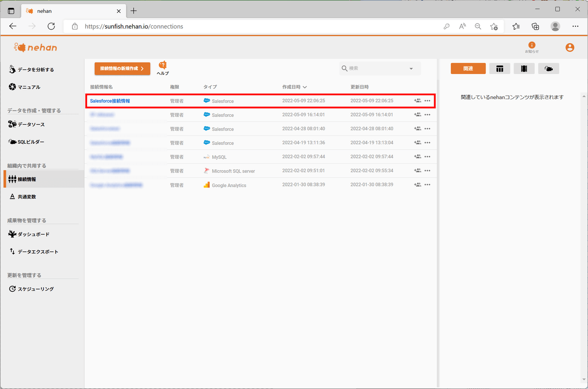This screenshot has width=588, height=389.
Task: Open ダッシュボード in the sidebar
Action: [x=29, y=234]
